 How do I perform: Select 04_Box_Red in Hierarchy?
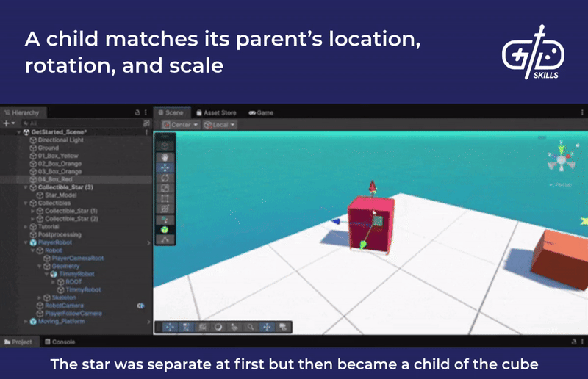(x=76, y=179)
